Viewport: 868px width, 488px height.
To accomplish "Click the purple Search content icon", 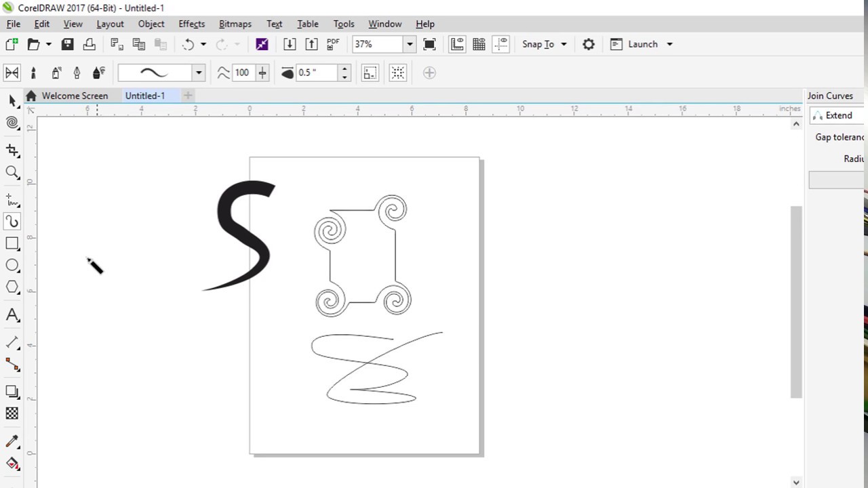I will (262, 44).
